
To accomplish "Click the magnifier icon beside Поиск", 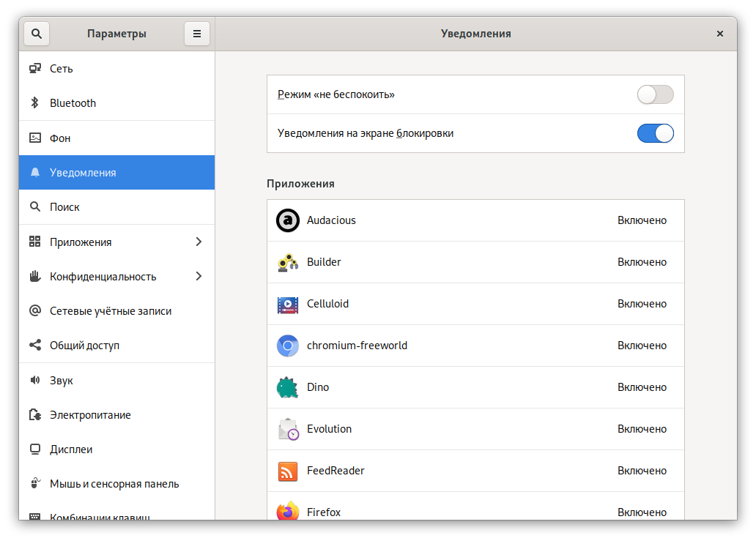I will pyautogui.click(x=35, y=206).
